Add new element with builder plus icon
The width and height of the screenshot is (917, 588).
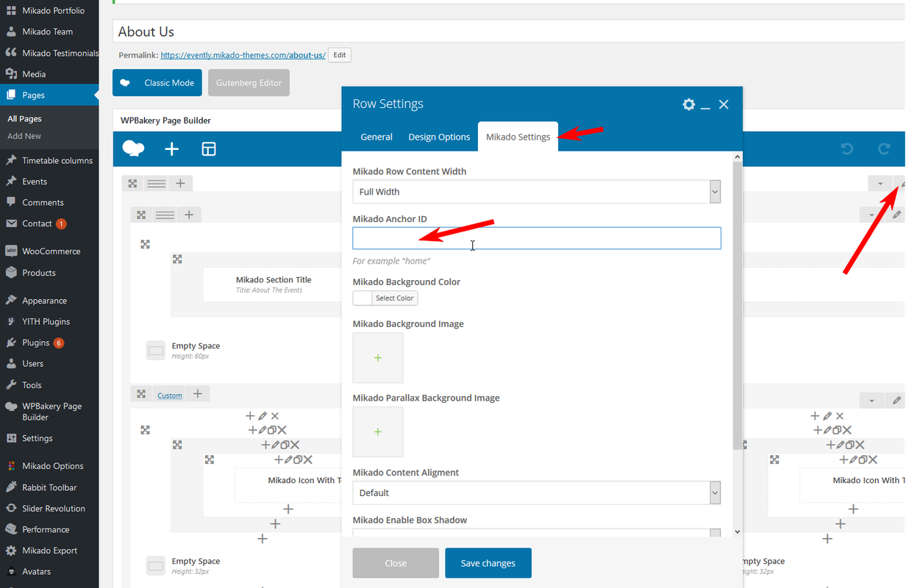[171, 149]
